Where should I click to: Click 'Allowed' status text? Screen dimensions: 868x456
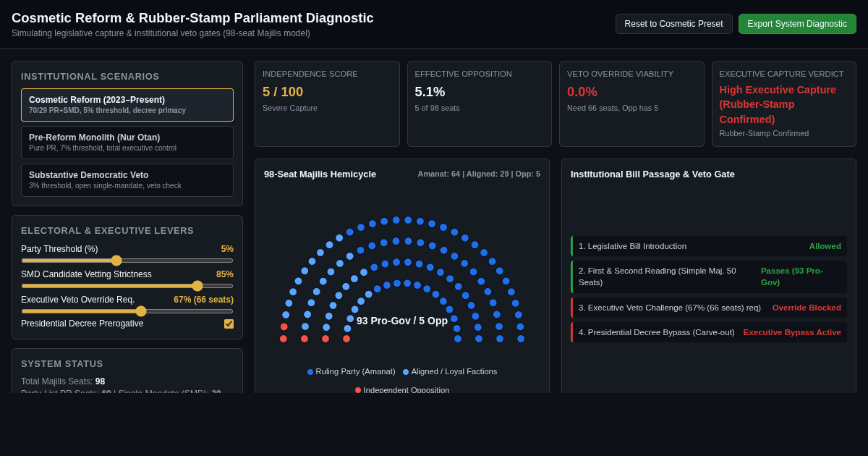pos(825,246)
